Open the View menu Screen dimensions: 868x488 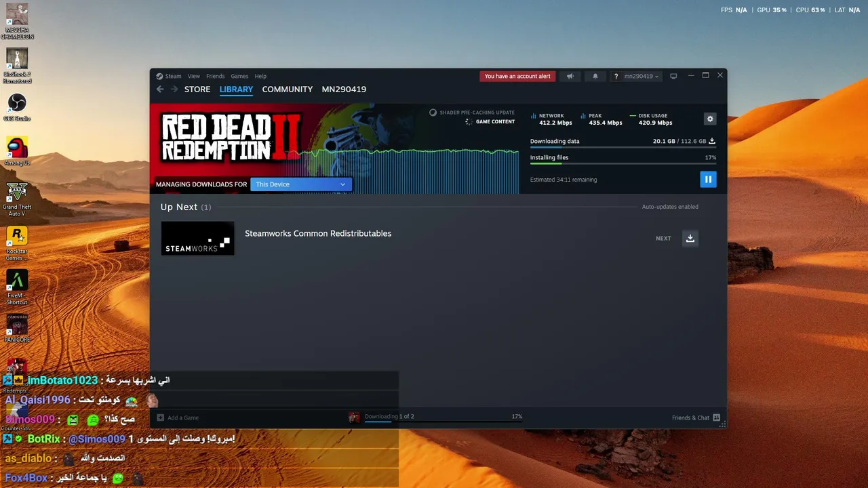(194, 76)
